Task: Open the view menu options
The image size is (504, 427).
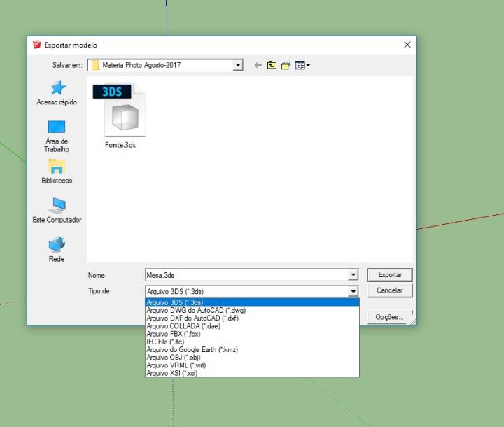Action: pyautogui.click(x=303, y=66)
